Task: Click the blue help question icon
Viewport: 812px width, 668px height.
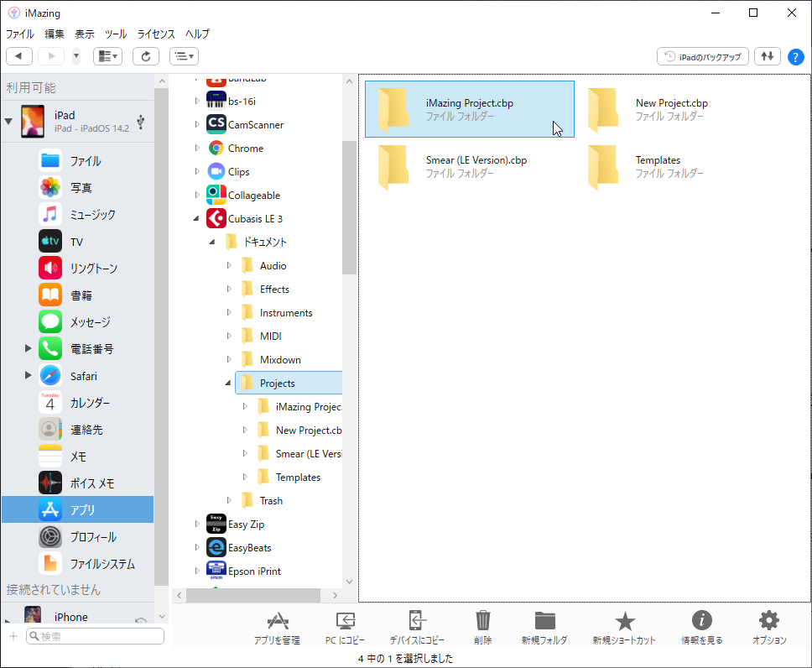Action: tap(795, 56)
